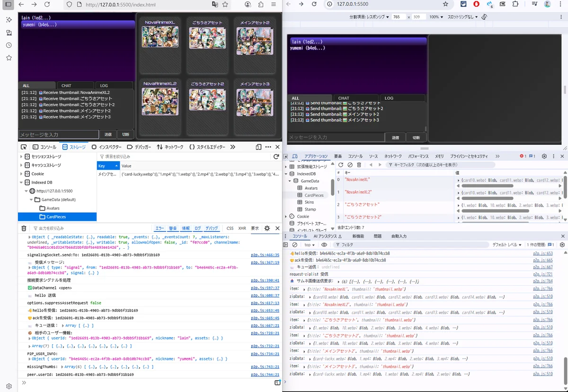
Task: Toggle 警告 filter in Firefox console
Action: [x=173, y=228]
